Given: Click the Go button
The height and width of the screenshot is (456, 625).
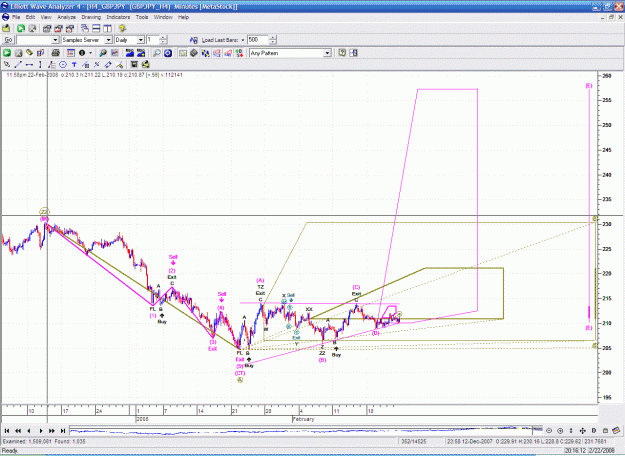Looking at the screenshot, I should point(8,40).
